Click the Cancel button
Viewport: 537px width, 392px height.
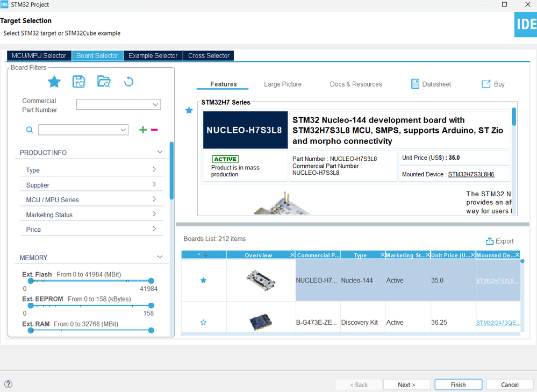pos(510,385)
